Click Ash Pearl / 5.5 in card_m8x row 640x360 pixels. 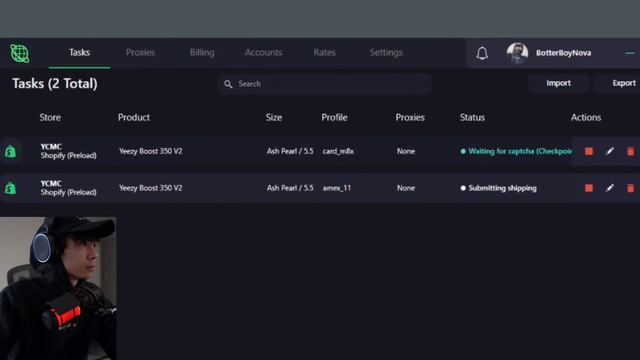click(x=290, y=151)
